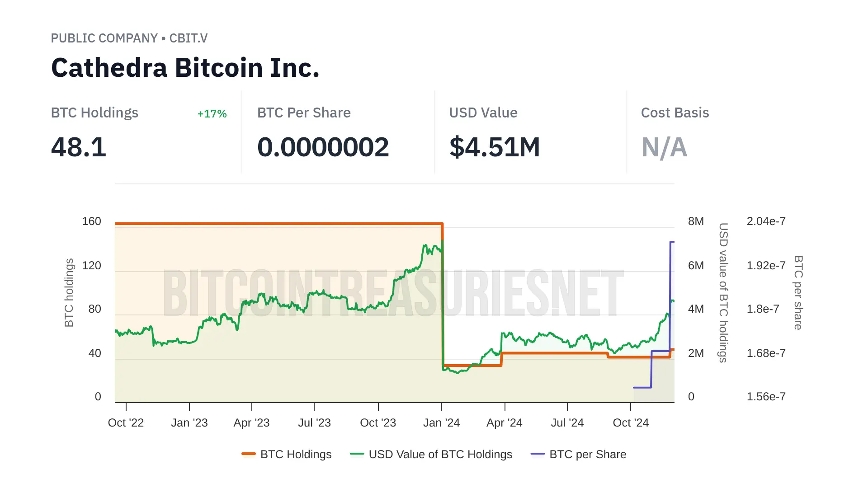
Task: Select the $4.51M USD Value figure
Action: click(495, 147)
